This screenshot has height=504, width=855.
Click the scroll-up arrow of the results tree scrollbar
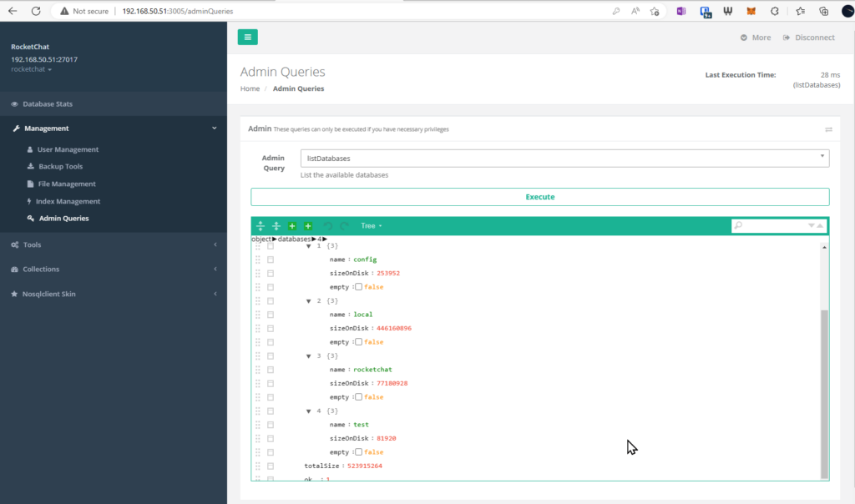(x=824, y=247)
